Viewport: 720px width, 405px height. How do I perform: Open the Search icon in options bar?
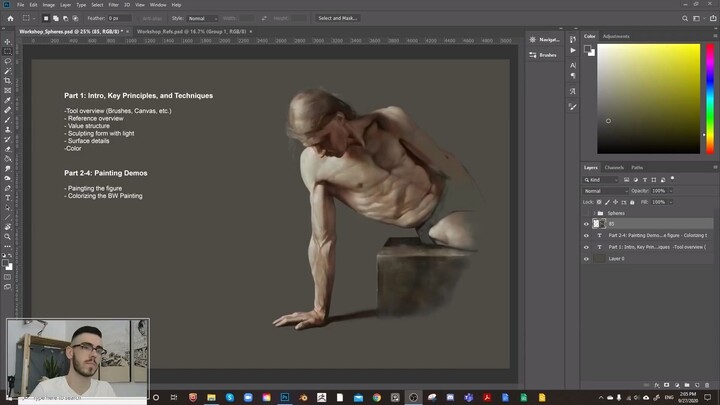tap(685, 18)
